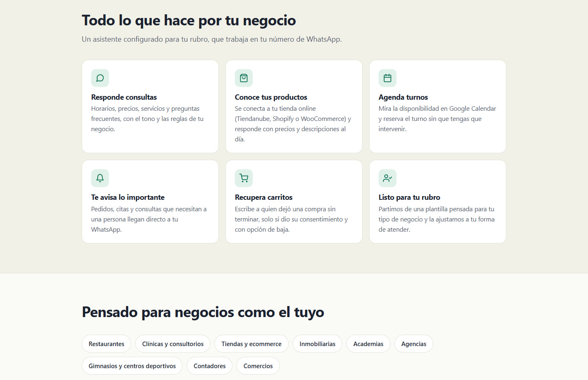The image size is (588, 380).
Task: Click description starting Escribe a quien dejó
Action: (x=292, y=219)
